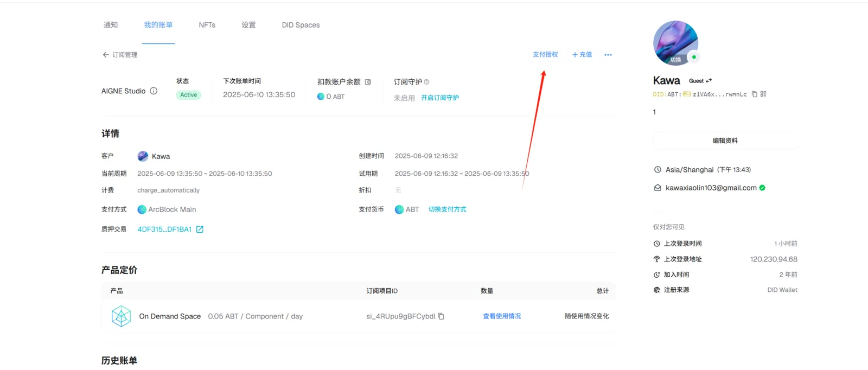This screenshot has width=868, height=370.
Task: Click Kawa customer avatar in details
Action: pos(143,156)
